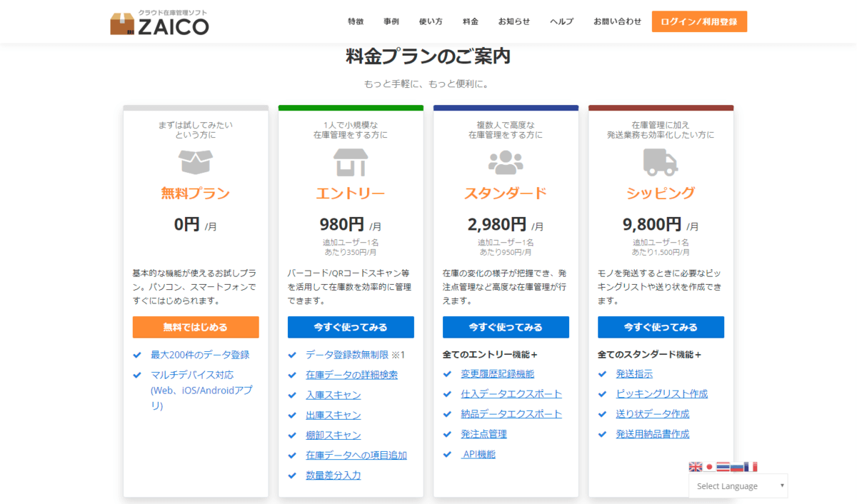
Task: Open the 料金 menu item
Action: 471,21
